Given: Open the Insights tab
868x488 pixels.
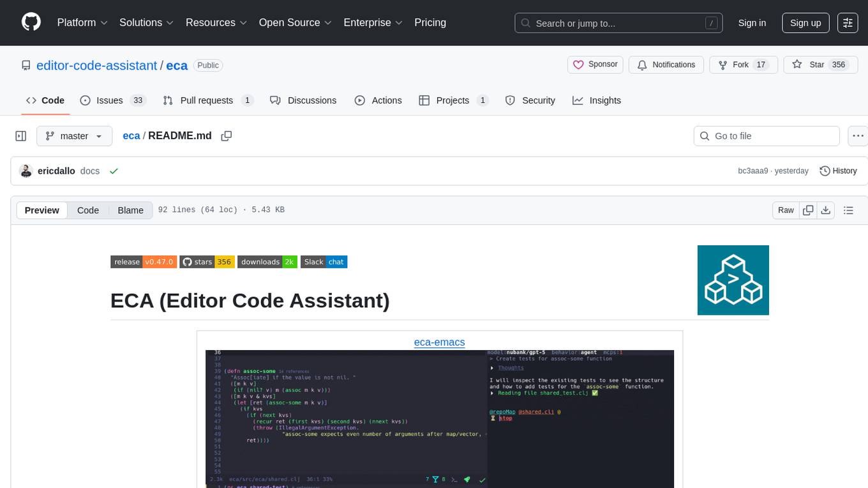Looking at the screenshot, I should (x=597, y=100).
